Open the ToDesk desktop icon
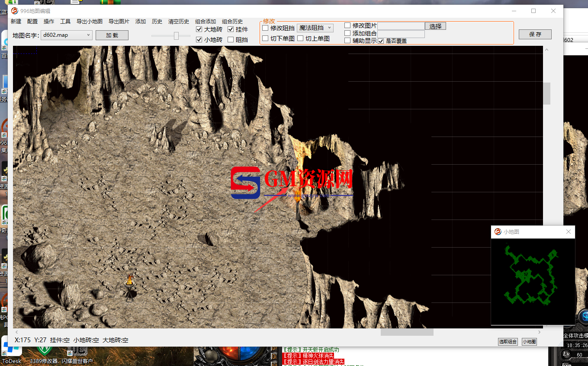The width and height of the screenshot is (588, 366). tap(11, 351)
